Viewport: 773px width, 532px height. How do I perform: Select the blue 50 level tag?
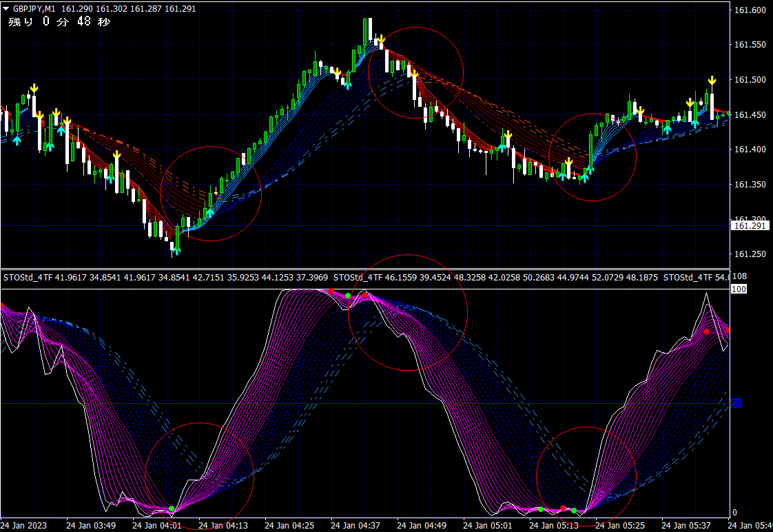[x=736, y=403]
